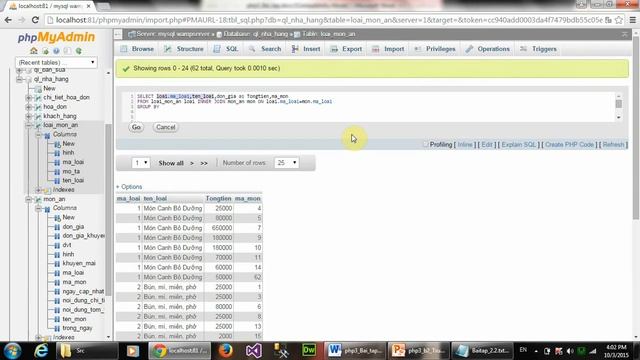Click the Windows Start button
The image size is (640, 360).
coord(12,351)
